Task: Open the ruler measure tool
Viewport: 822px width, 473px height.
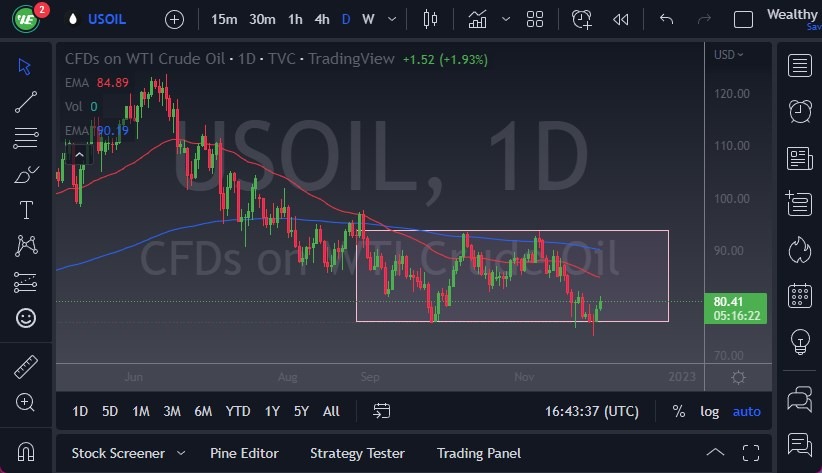Action: (26, 367)
